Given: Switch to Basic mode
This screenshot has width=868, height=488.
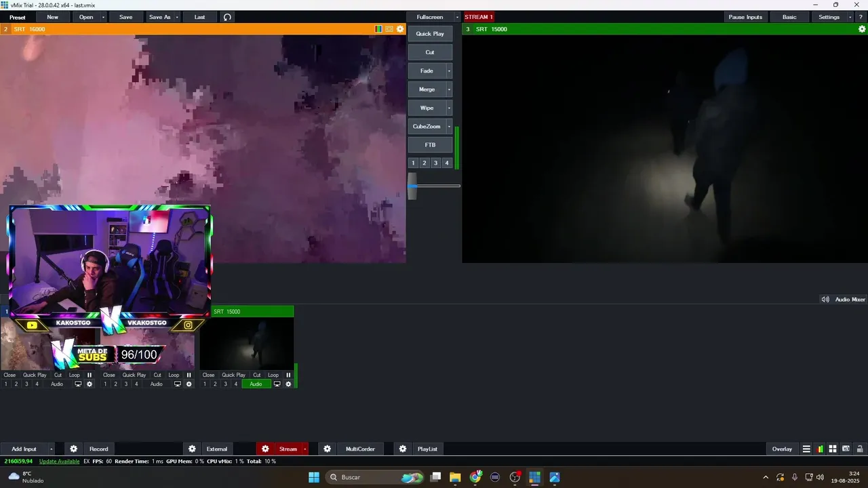Looking at the screenshot, I should [789, 17].
